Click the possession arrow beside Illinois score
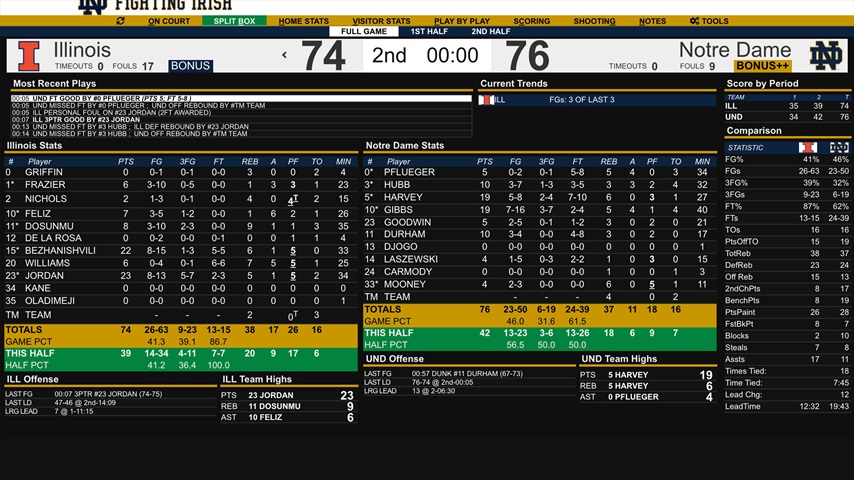Image resolution: width=854 pixels, height=480 pixels. (284, 56)
